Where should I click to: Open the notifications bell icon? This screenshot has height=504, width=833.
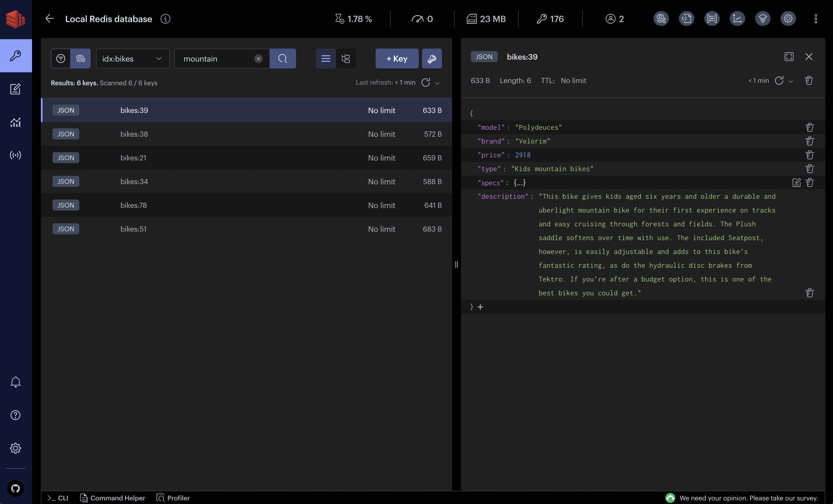[x=15, y=382]
